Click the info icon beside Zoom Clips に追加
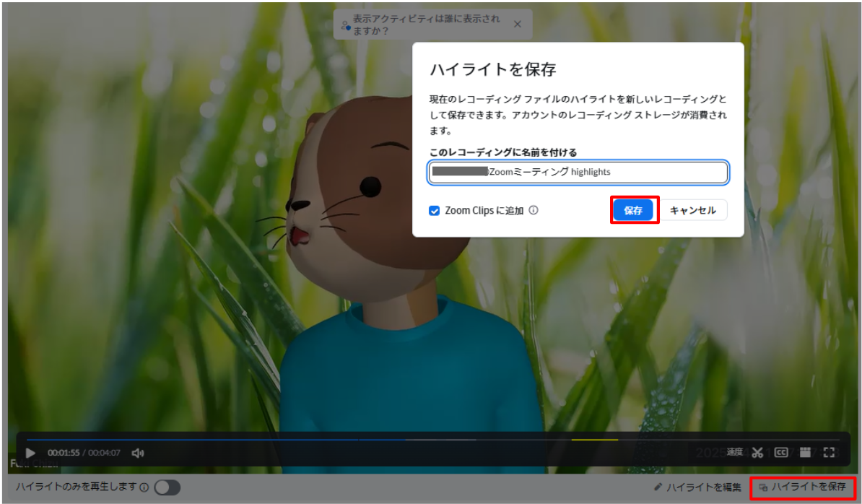This screenshot has width=862, height=504. click(x=534, y=210)
